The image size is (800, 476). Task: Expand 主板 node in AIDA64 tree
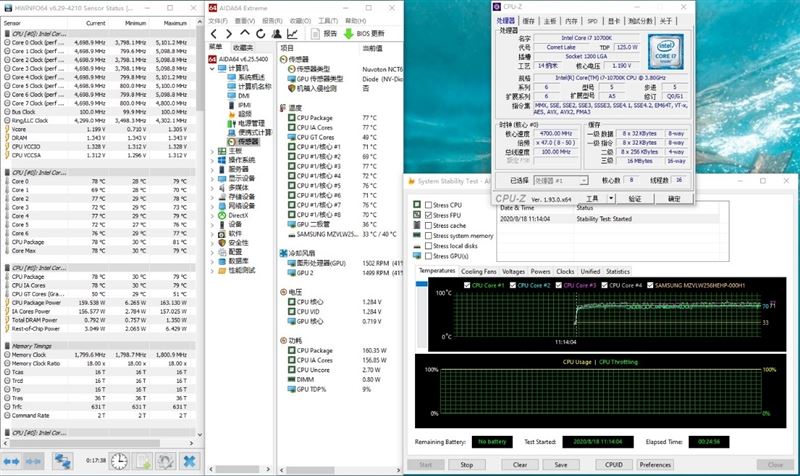(x=212, y=151)
